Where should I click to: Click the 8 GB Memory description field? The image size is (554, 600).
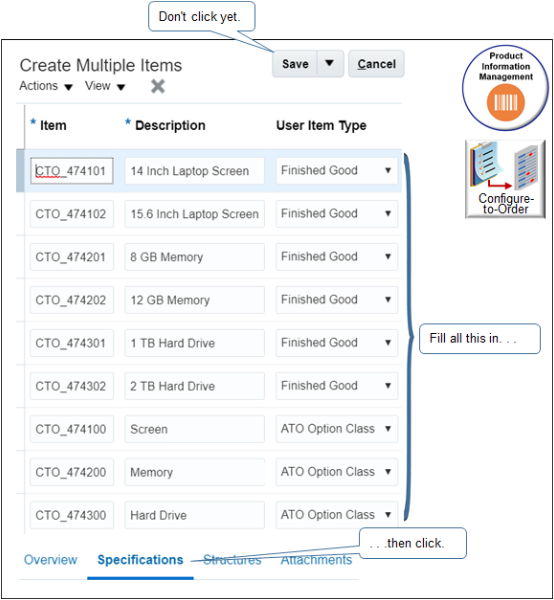click(x=194, y=257)
